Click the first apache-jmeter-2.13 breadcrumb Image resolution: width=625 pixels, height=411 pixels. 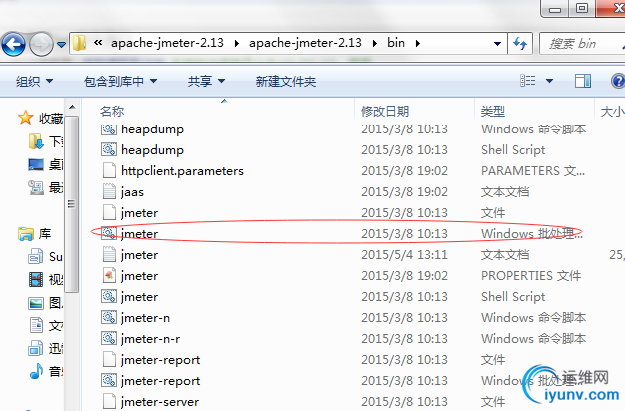[x=167, y=43]
